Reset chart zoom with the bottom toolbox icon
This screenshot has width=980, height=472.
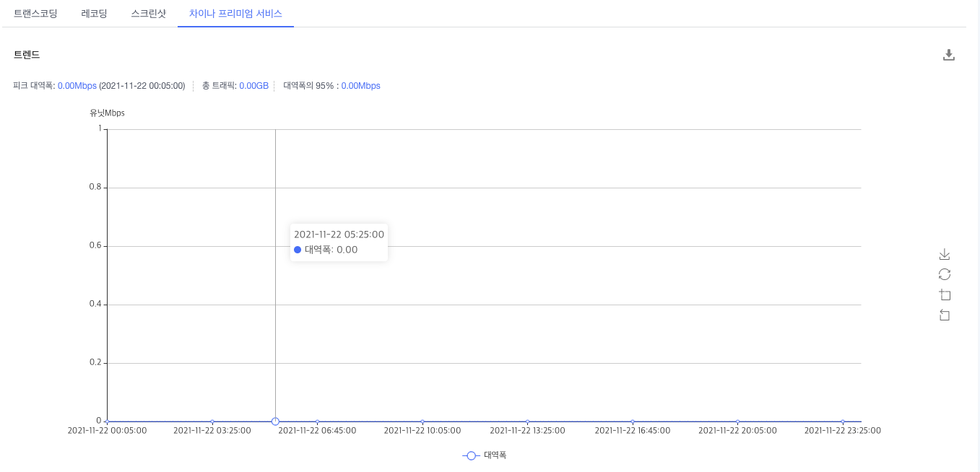(x=944, y=315)
